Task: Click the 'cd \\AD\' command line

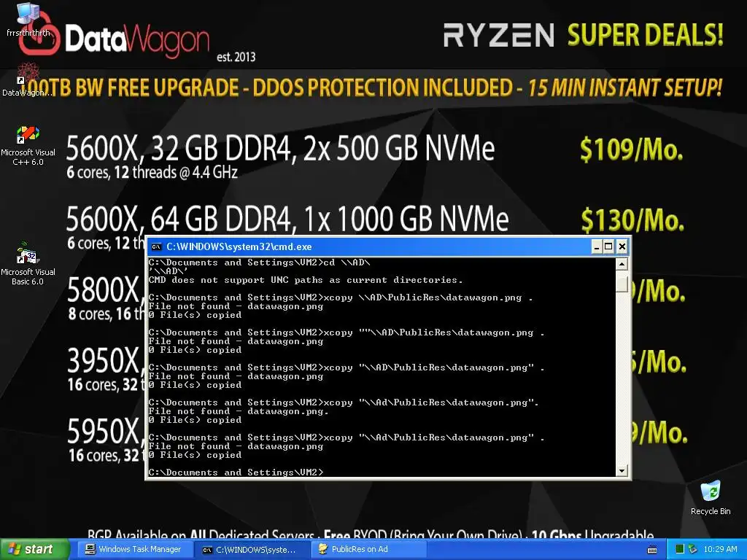Action: click(x=260, y=262)
